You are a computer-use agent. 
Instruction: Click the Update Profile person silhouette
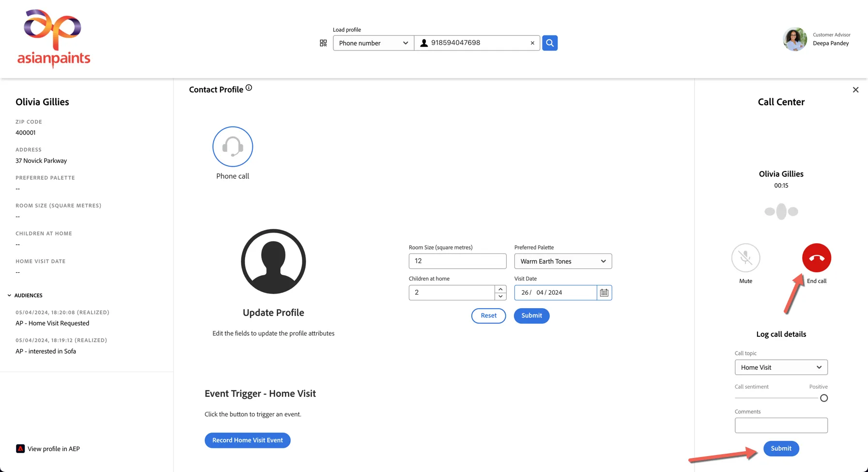[273, 261]
